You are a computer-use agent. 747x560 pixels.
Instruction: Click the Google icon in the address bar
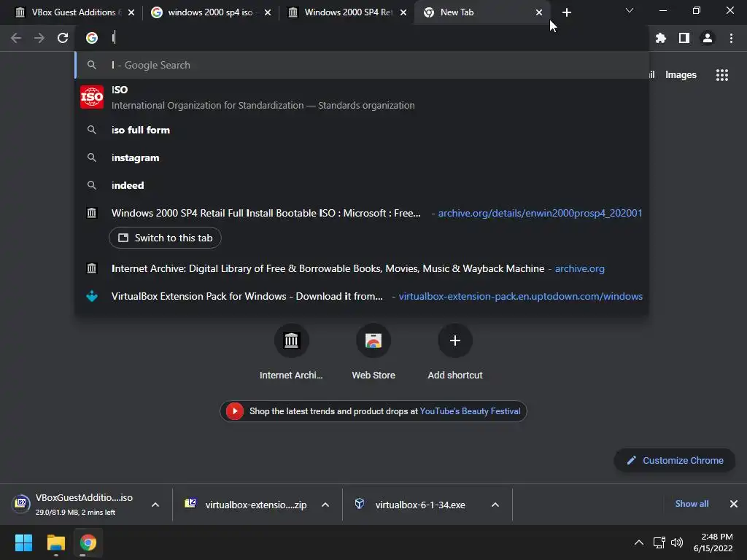pos(91,38)
